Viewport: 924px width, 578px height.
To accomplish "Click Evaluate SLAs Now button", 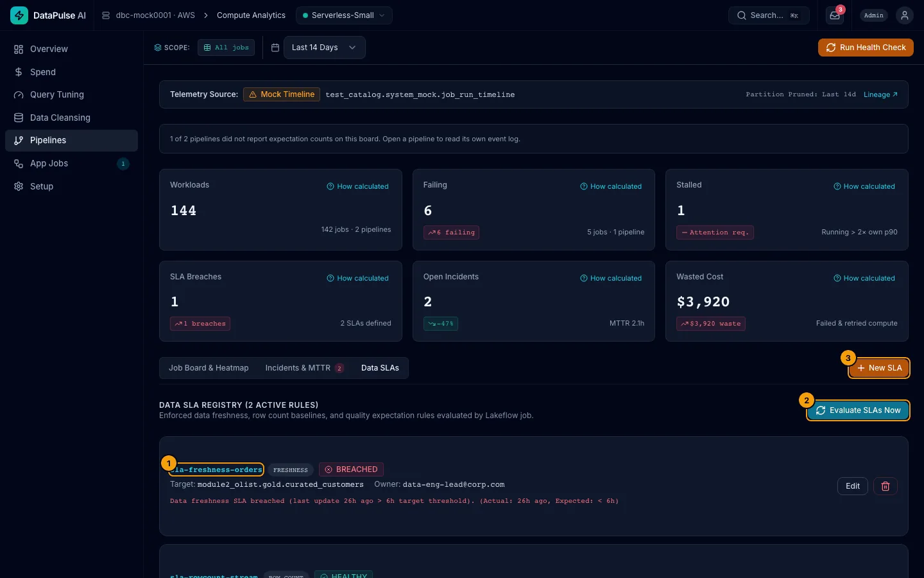I will click(x=858, y=410).
